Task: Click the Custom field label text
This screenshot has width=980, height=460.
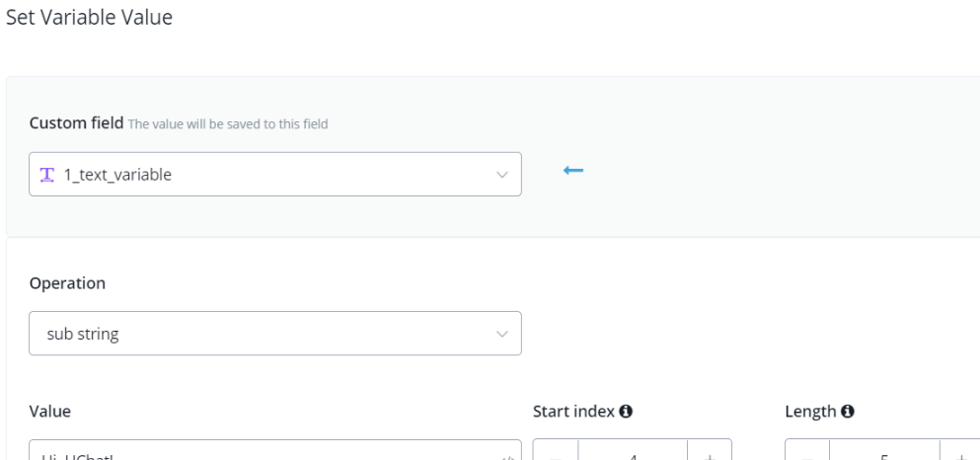Action: click(x=76, y=123)
